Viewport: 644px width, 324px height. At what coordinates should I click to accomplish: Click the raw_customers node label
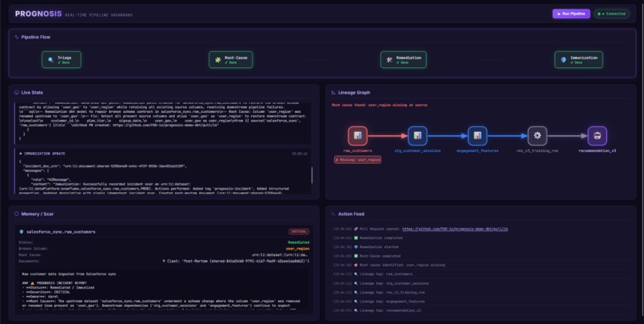tap(357, 151)
